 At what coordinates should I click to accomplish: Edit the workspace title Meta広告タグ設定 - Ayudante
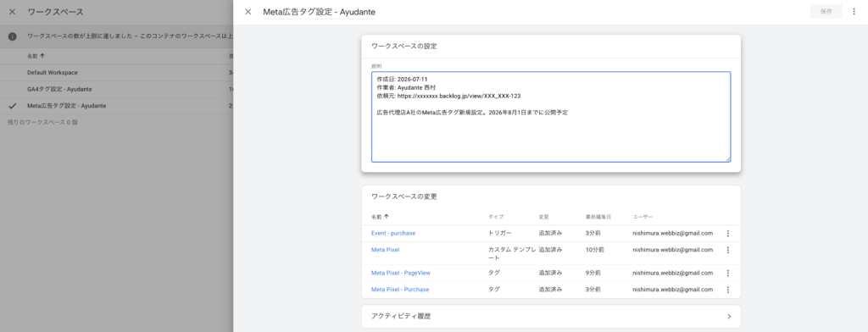coord(319,12)
